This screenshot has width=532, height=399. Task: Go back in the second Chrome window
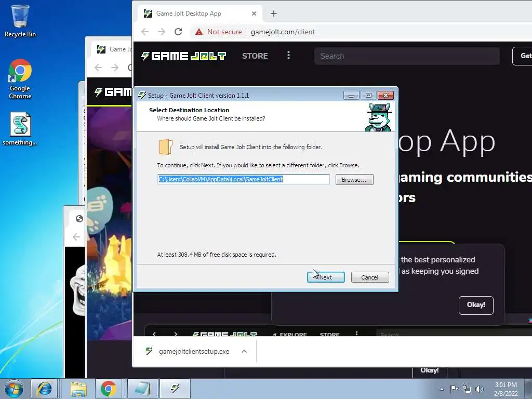point(98,68)
